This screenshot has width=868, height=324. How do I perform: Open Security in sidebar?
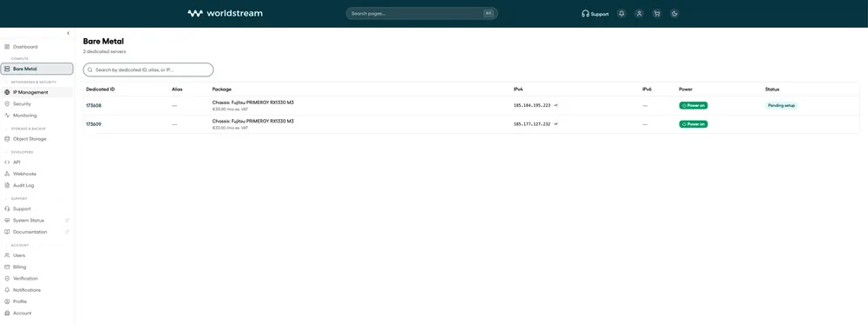coord(36,103)
